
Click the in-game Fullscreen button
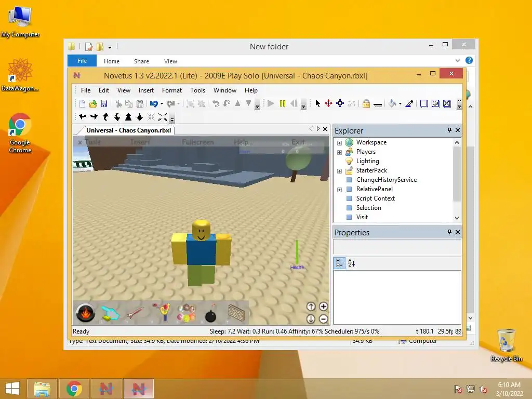[198, 142]
